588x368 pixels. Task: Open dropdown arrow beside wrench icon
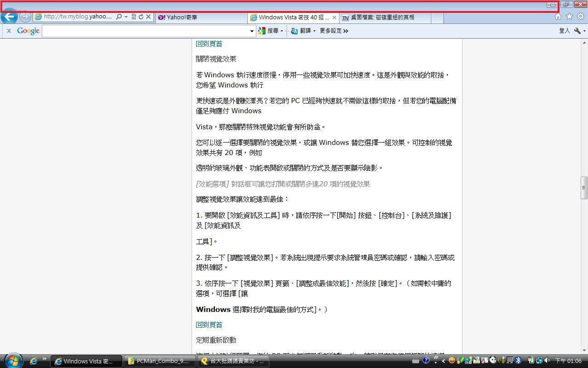click(584, 31)
